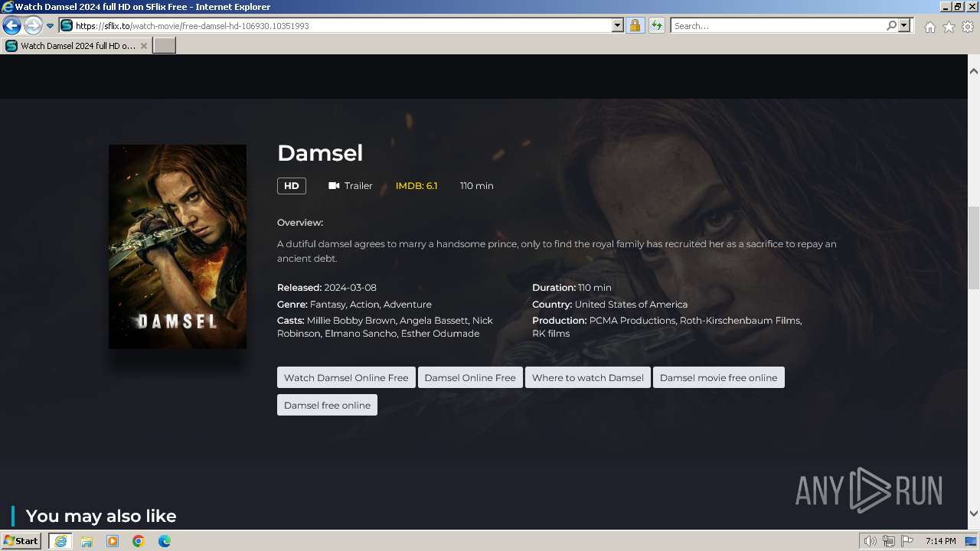Click Damsel movie free online tag

click(718, 377)
